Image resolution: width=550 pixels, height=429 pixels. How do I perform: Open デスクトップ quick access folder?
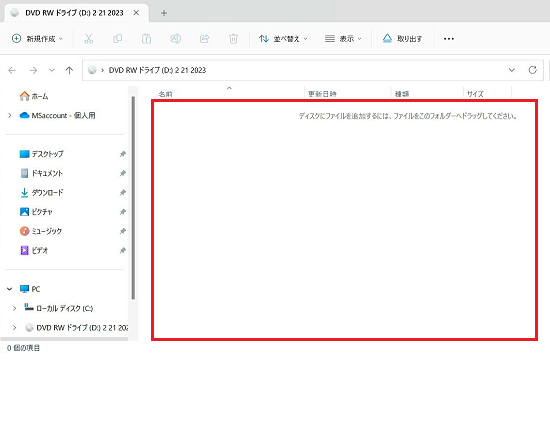click(x=41, y=154)
